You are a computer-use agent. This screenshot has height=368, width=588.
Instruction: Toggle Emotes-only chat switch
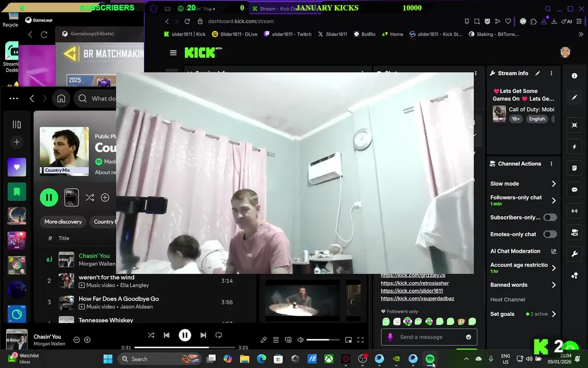pos(550,234)
